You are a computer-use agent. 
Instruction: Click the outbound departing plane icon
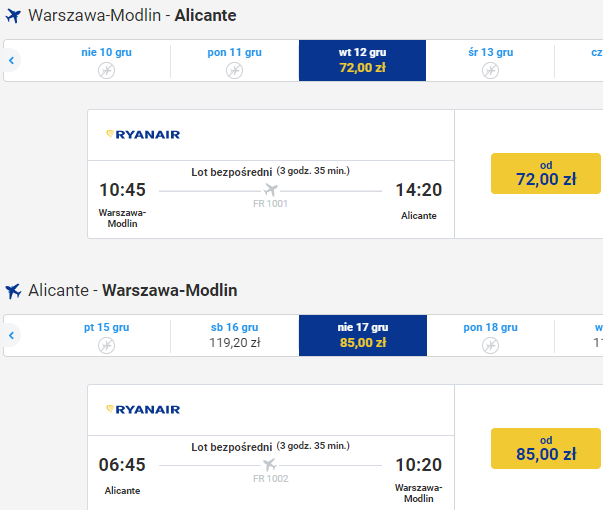tap(13, 16)
